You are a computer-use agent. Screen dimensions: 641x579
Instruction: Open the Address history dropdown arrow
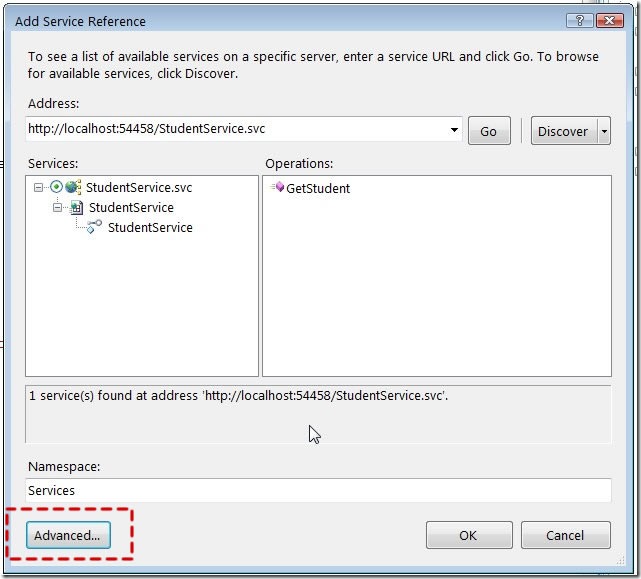[454, 130]
